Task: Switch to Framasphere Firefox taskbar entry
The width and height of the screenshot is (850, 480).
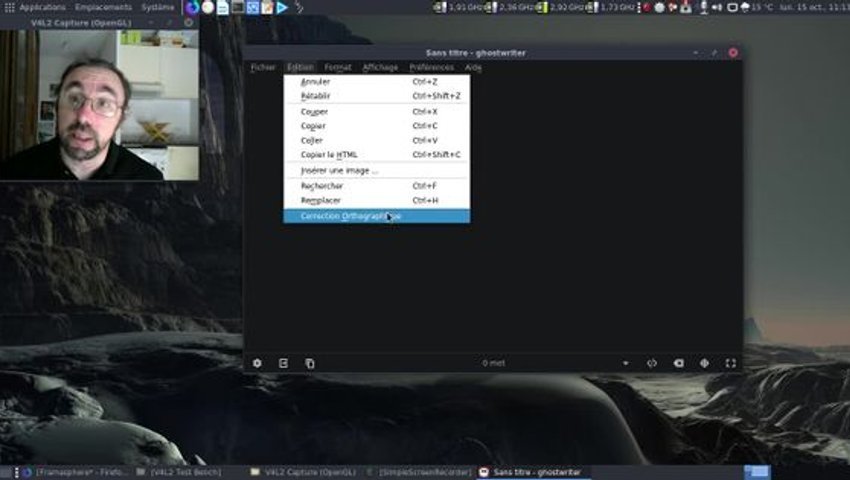Action: (x=75, y=472)
